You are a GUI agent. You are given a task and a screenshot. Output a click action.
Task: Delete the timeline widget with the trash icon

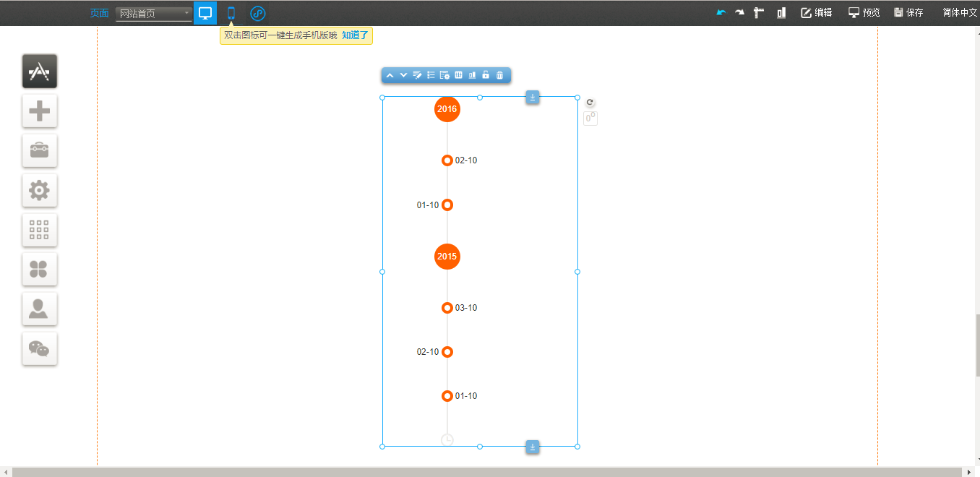[499, 75]
